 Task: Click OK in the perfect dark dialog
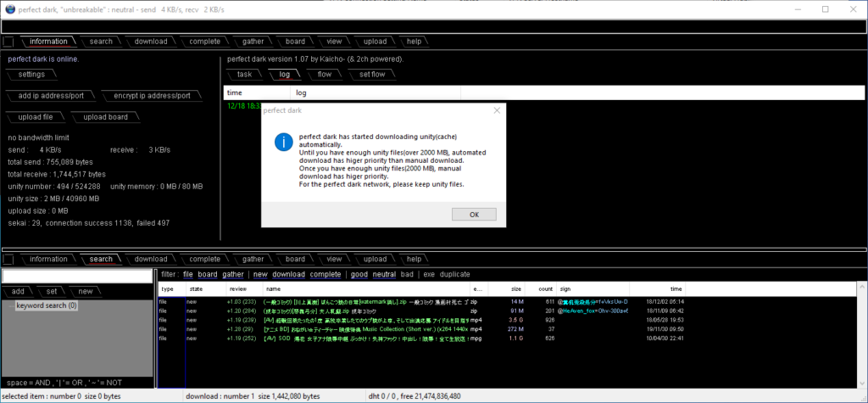pyautogui.click(x=474, y=215)
